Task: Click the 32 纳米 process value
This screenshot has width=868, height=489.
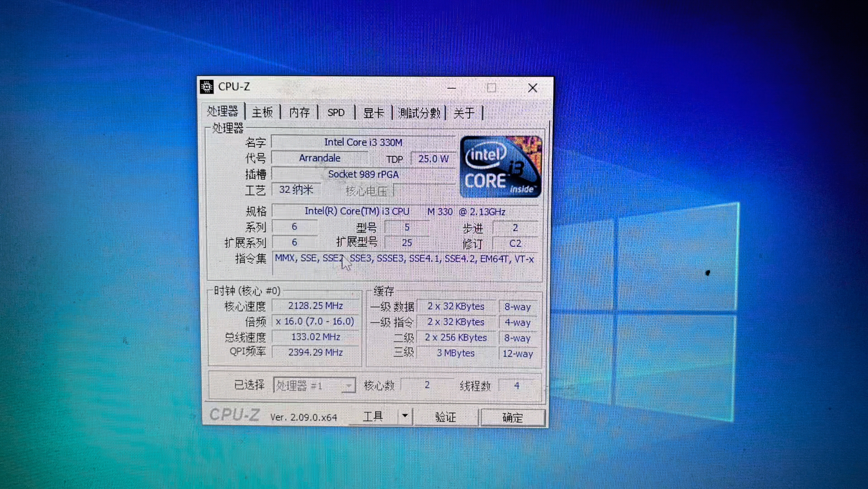Action: pyautogui.click(x=296, y=189)
